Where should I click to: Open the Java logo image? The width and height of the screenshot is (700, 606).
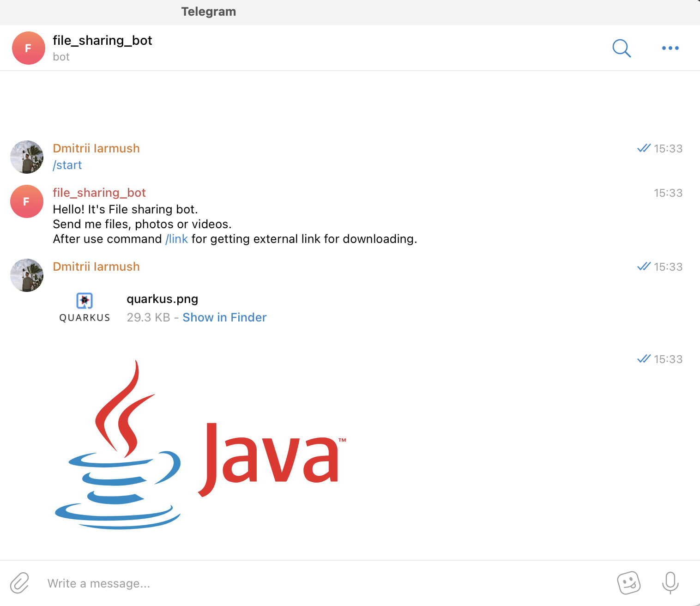(x=200, y=444)
